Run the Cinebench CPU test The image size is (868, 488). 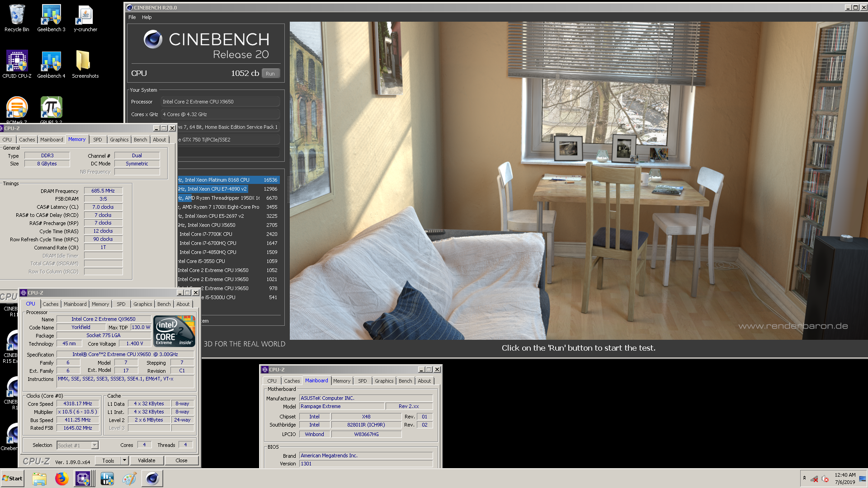270,74
